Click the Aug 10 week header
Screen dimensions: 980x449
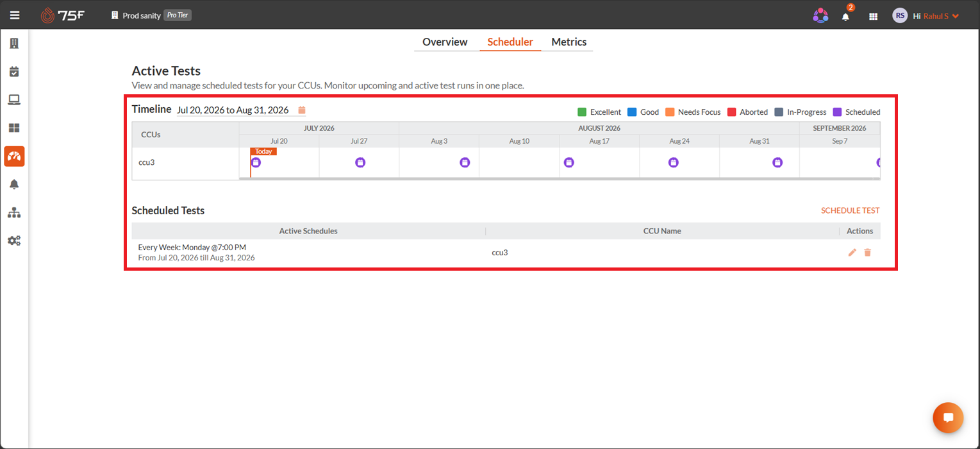pyautogui.click(x=519, y=141)
